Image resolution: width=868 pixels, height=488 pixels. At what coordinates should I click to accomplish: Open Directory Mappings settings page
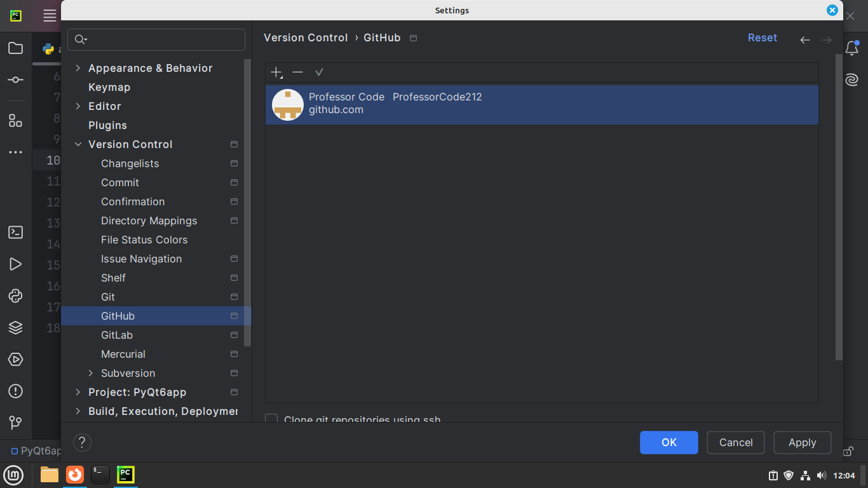tap(149, 220)
